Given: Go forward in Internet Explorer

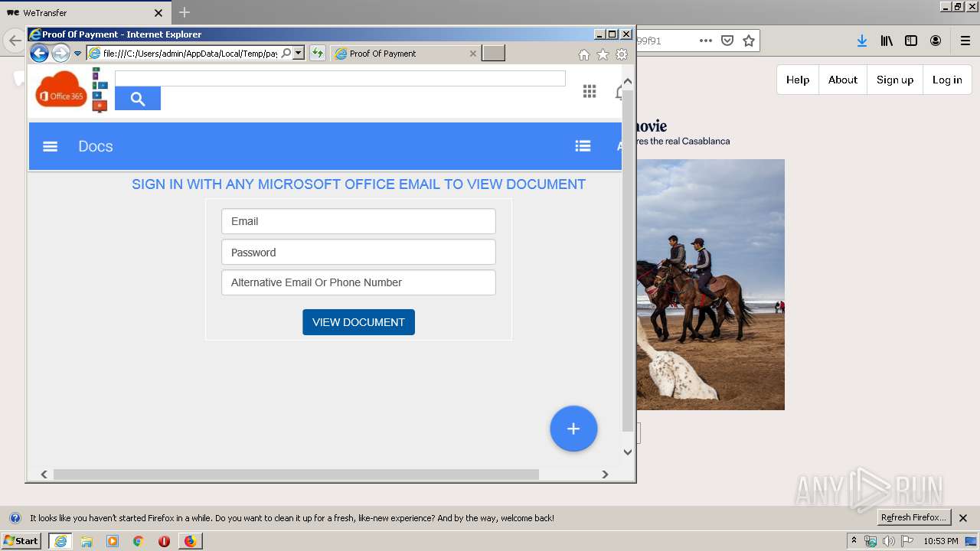Looking at the screenshot, I should (x=60, y=53).
